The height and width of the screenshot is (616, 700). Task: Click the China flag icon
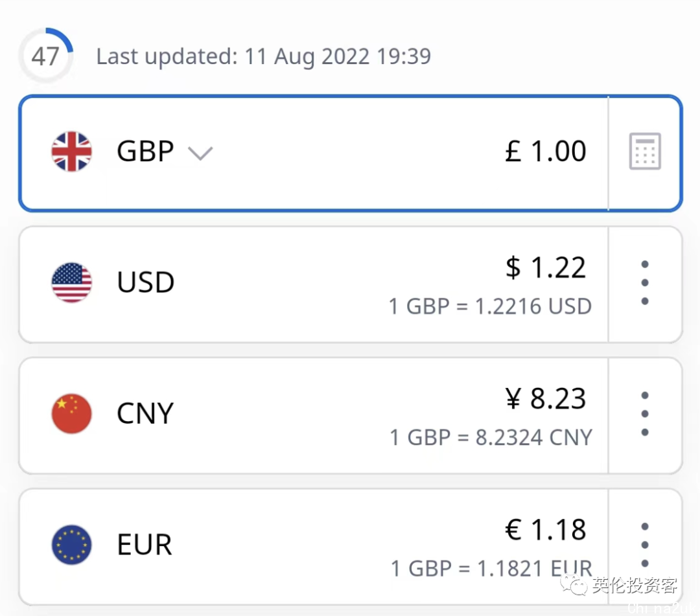(71, 413)
